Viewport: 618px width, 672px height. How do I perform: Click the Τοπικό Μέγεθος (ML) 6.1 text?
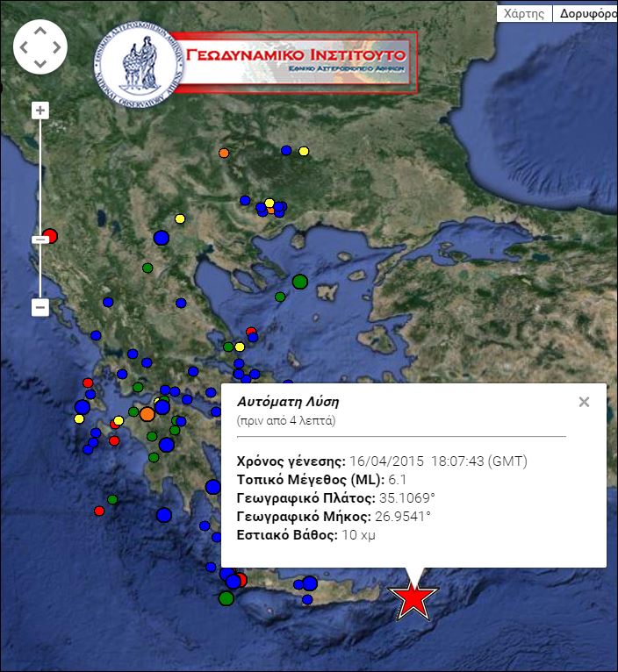[321, 480]
